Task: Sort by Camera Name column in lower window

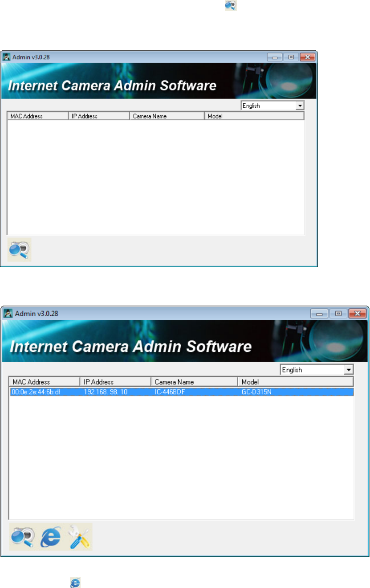Action: (195, 382)
